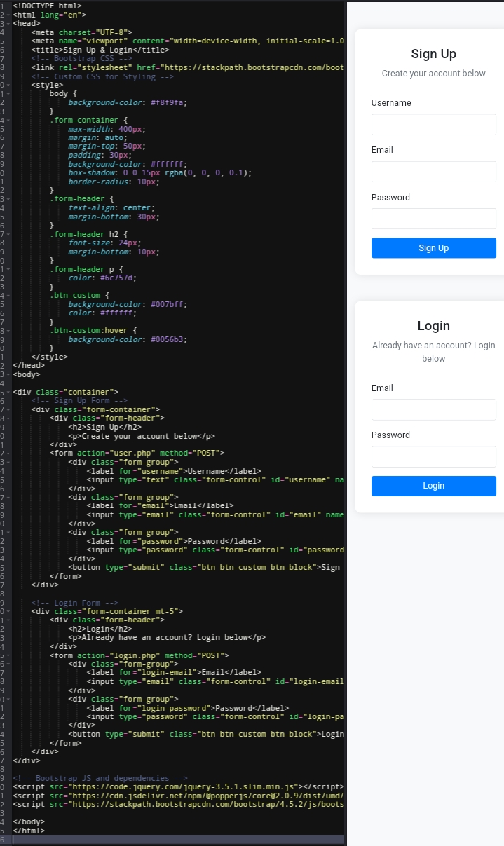
Task: Click the Password label in Login form
Action: [390, 435]
